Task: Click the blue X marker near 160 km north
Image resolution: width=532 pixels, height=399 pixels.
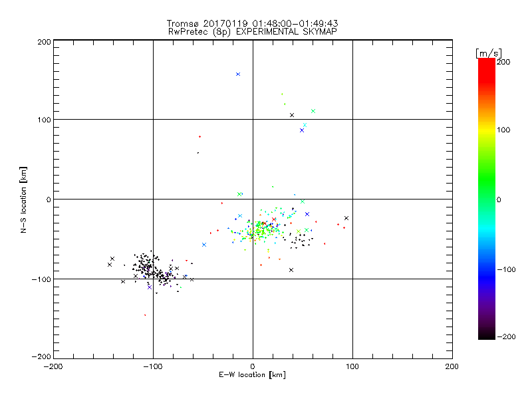Action: [238, 74]
